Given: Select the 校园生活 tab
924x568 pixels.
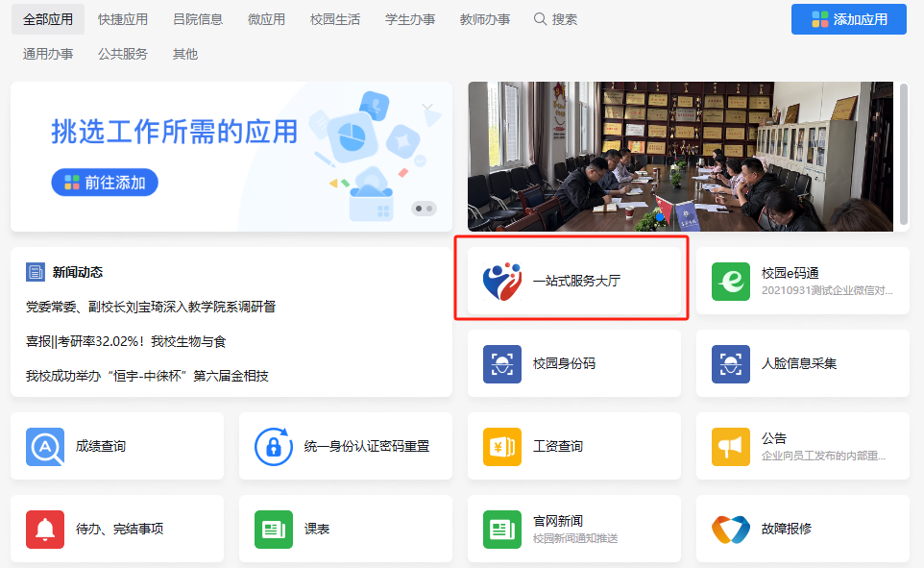Looking at the screenshot, I should tap(335, 19).
